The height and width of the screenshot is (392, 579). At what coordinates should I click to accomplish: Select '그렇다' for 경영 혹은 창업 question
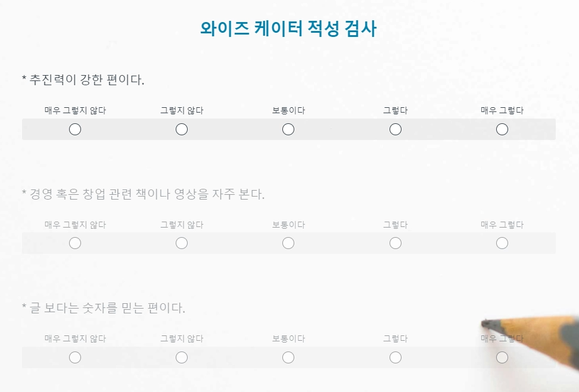click(396, 243)
